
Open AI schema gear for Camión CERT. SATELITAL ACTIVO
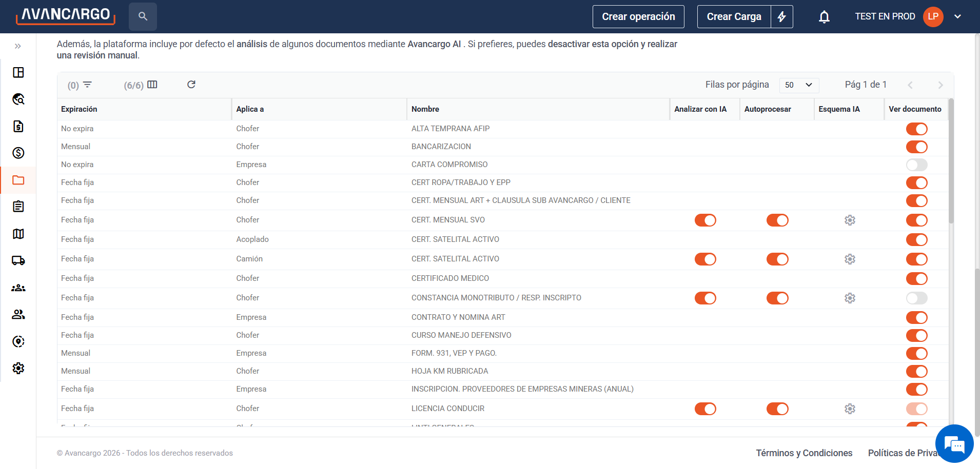(x=850, y=259)
